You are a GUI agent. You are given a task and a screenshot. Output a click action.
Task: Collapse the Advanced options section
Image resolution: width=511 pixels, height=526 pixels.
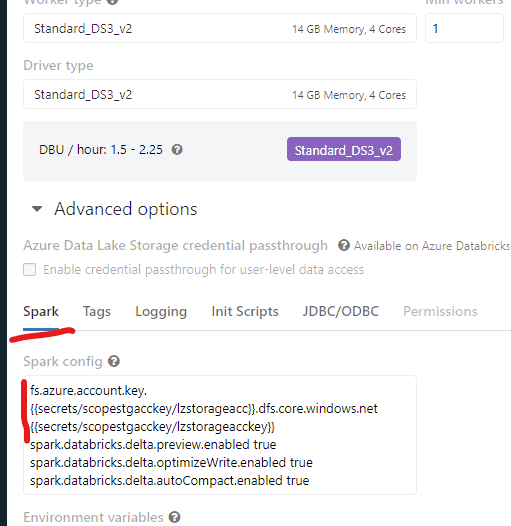click(37, 209)
